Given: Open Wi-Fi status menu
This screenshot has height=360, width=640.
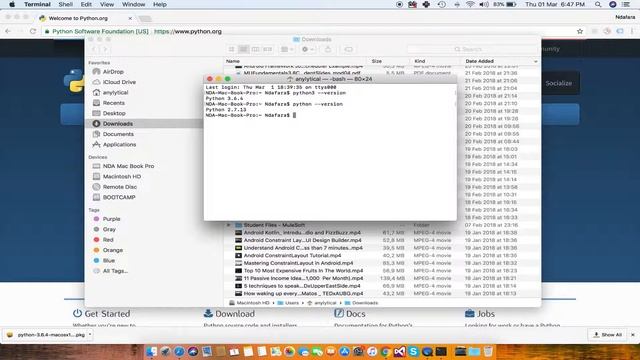Looking at the screenshot, I should pyautogui.click(x=470, y=4).
